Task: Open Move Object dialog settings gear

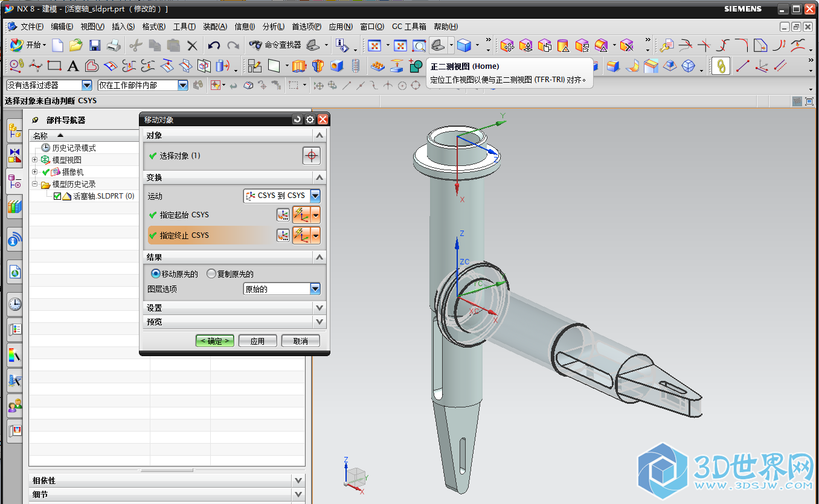Action: pos(310,120)
